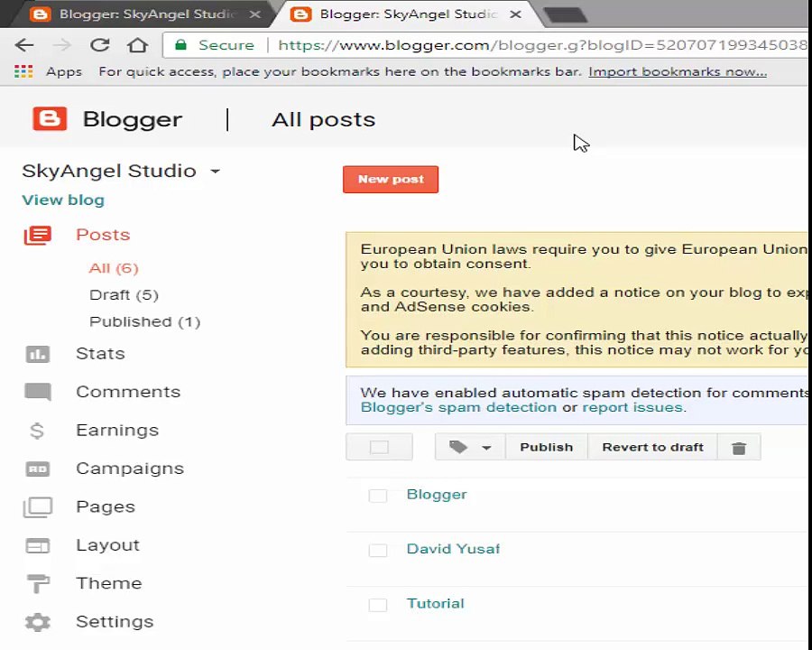Open the post titled Blogger
The image size is (812, 650).
437,495
